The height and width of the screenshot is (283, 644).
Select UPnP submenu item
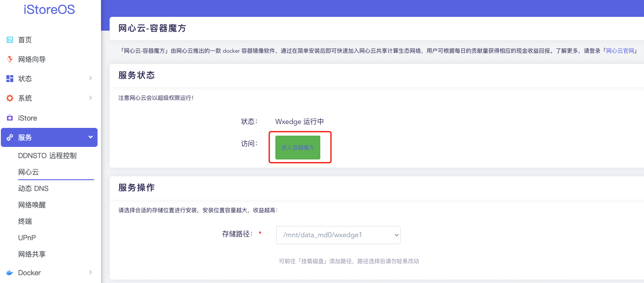[27, 238]
